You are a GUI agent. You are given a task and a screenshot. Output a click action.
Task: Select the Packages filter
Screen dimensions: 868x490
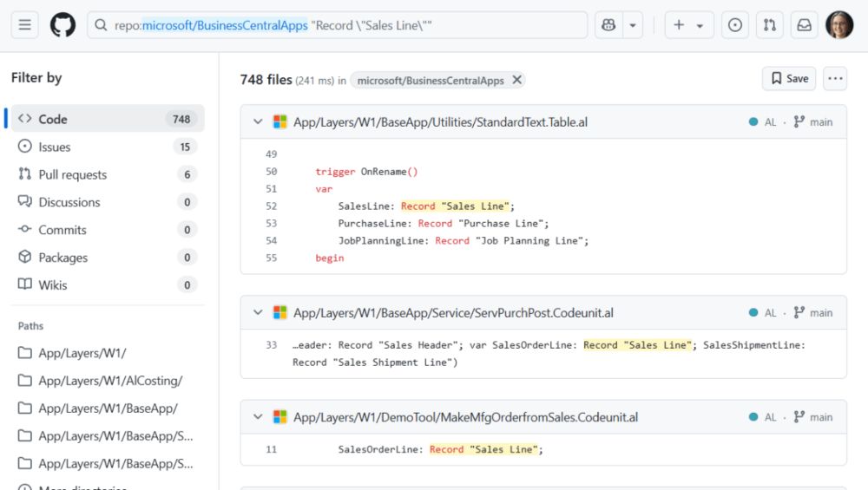pyautogui.click(x=108, y=258)
